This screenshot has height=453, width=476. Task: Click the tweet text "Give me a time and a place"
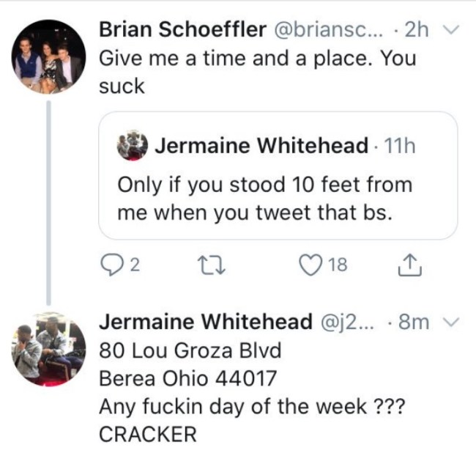click(256, 59)
